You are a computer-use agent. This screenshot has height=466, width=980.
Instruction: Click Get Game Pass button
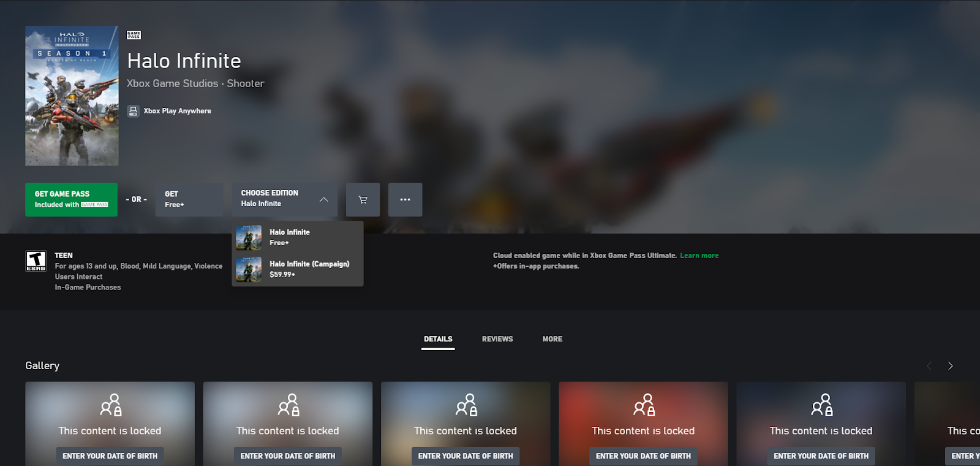pos(71,199)
